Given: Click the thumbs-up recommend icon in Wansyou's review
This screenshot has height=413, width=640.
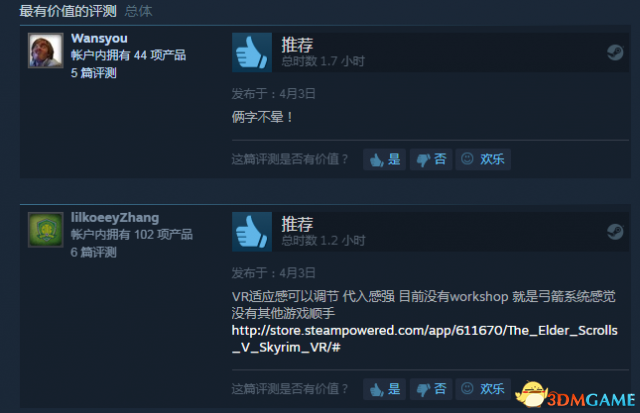Looking at the screenshot, I should 252,53.
